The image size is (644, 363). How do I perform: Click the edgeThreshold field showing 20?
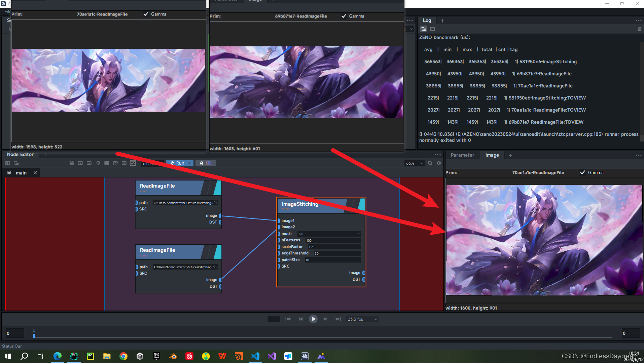[337, 253]
